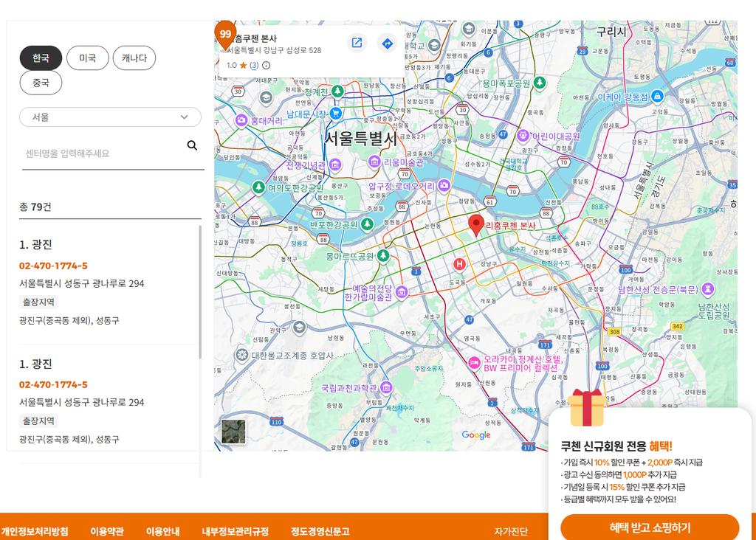Viewport: 756px width, 540px height.
Task: Click the 남한산성 전승문(북문) marker
Action: click(x=708, y=289)
